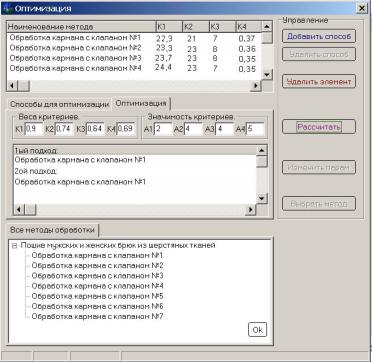Screen dimensions: 372x362
Task: Click the Рассчитать button
Action: click(x=319, y=127)
